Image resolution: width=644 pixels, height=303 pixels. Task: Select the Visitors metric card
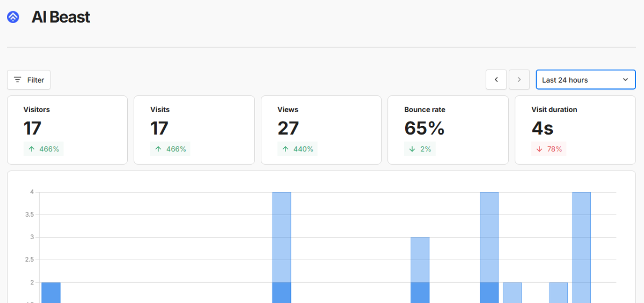(67, 130)
